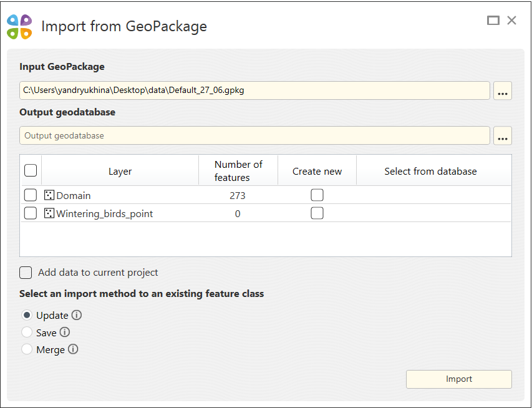Check the Domain layer row checkbox
532x408 pixels.
[31, 195]
